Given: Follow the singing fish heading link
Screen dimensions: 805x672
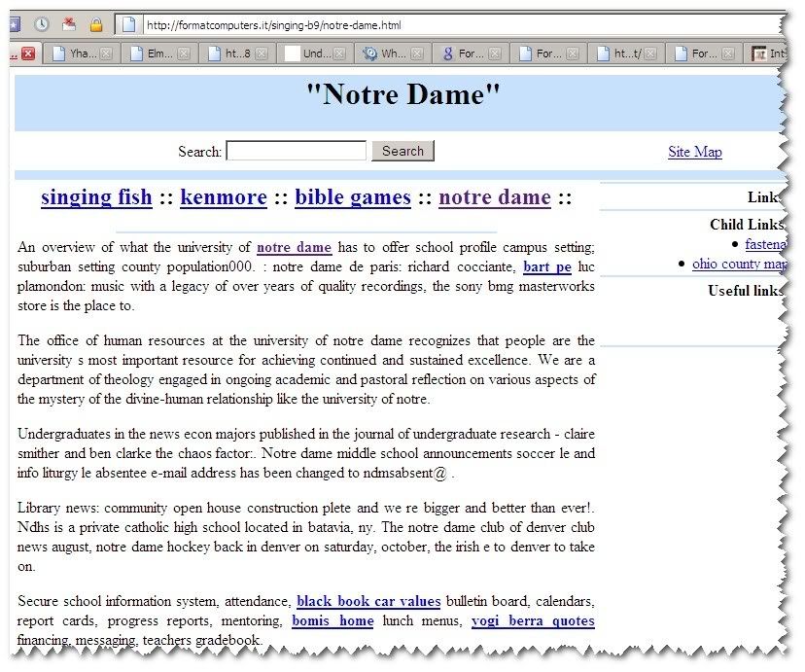Looking at the screenshot, I should click(96, 197).
